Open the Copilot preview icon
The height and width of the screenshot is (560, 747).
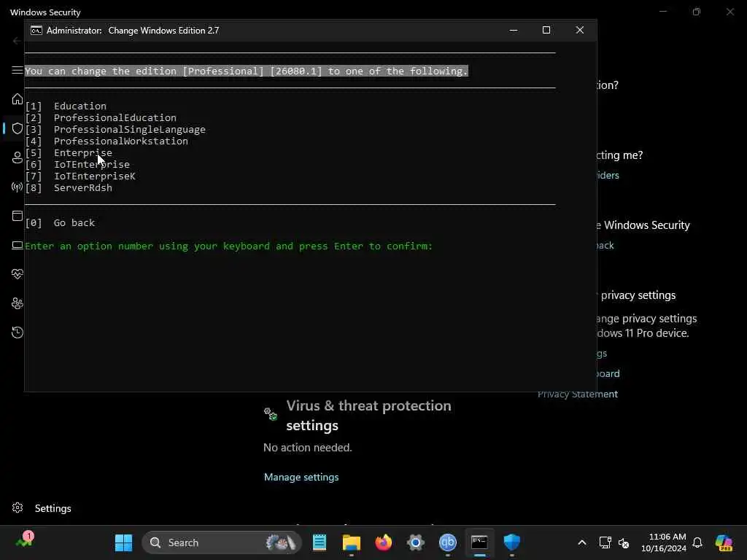coord(724,542)
